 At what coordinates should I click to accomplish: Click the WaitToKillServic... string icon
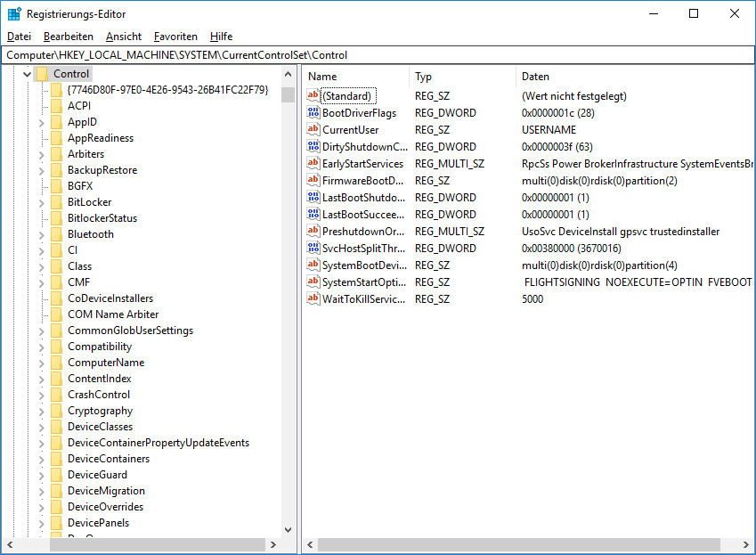[x=313, y=298]
